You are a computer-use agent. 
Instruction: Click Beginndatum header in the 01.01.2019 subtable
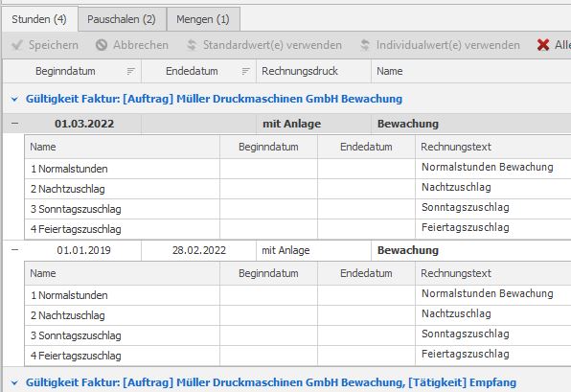coord(268,273)
